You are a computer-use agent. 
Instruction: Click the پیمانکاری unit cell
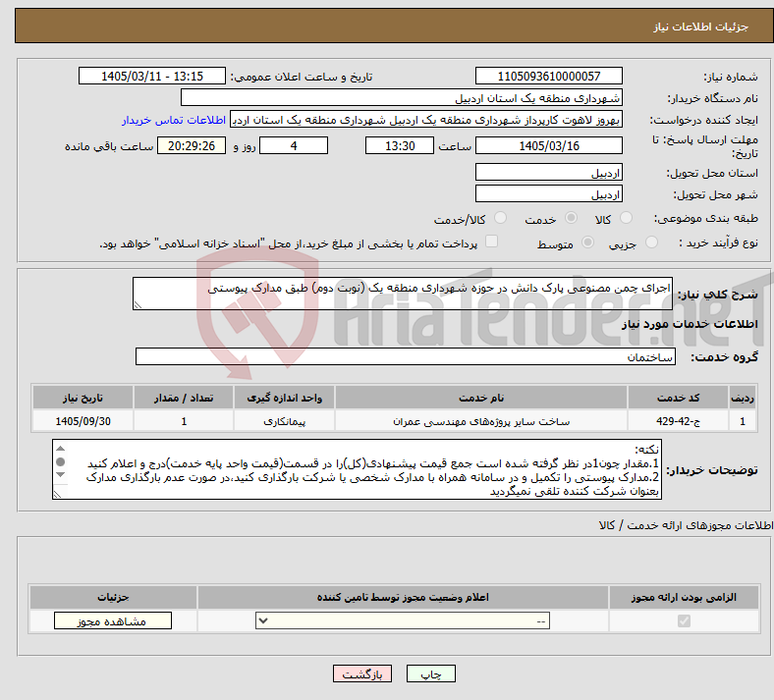(x=284, y=421)
